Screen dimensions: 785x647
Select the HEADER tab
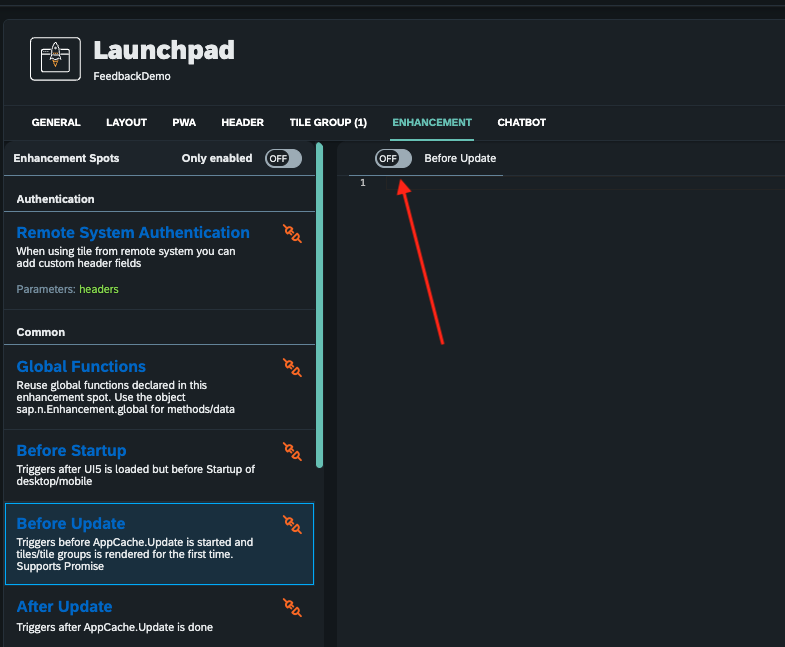point(243,123)
